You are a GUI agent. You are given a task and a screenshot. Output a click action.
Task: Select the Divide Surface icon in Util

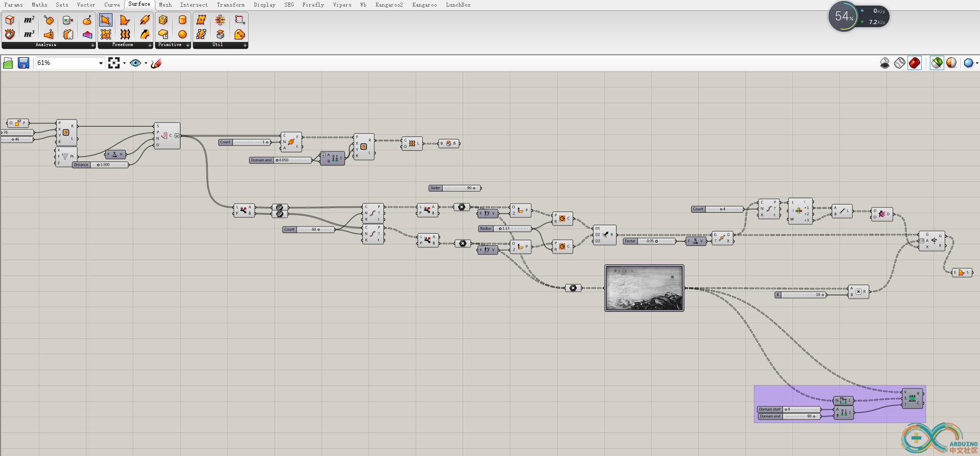(201, 20)
